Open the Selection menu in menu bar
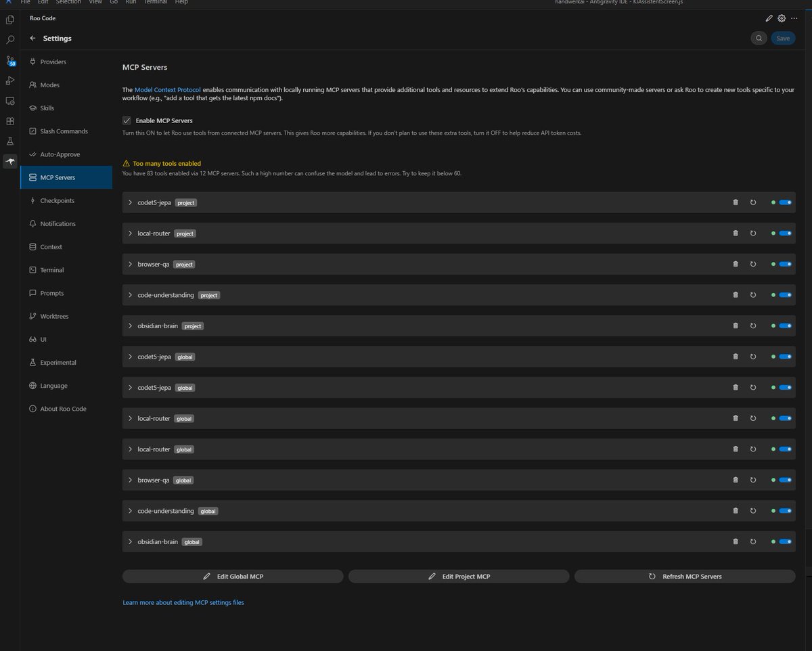812x651 pixels. pos(68,2)
